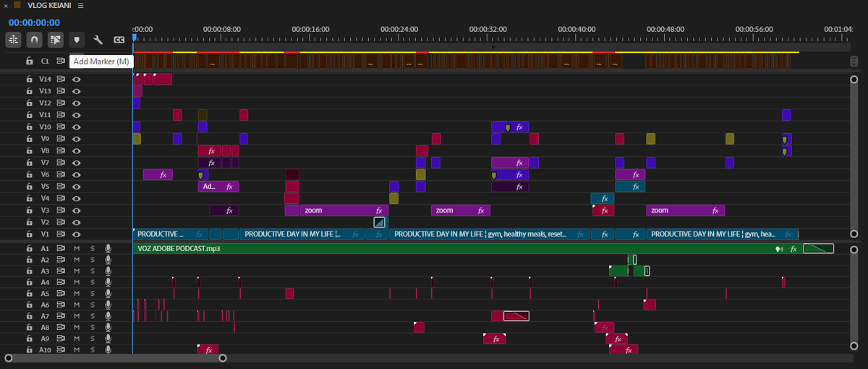Toggle sync lock icon on track V1
Screen dimensions: 868x369
pyautogui.click(x=61, y=234)
